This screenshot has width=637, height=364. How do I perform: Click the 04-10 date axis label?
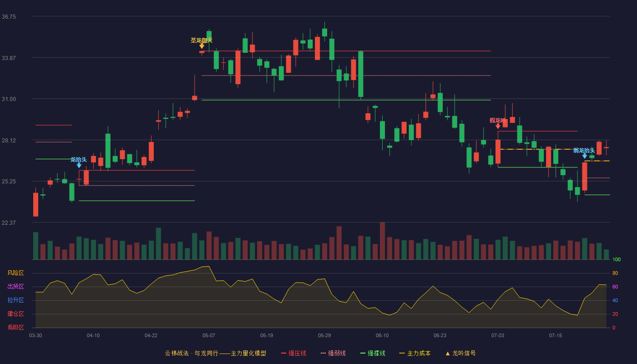point(93,335)
